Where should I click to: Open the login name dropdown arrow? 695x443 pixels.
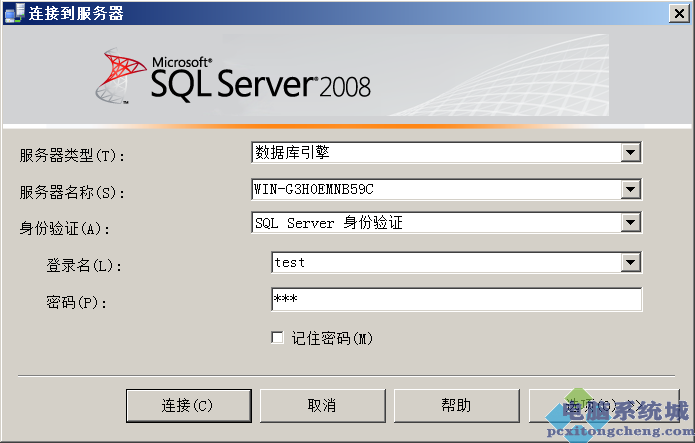click(630, 263)
